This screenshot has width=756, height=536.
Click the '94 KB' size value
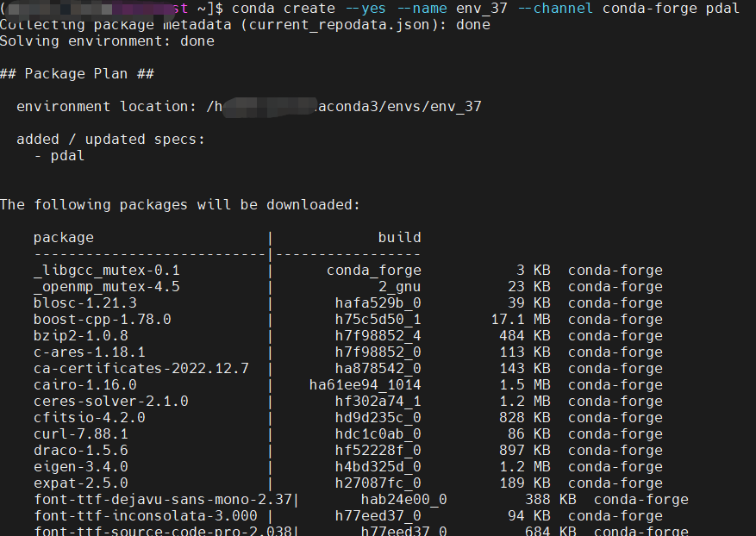coord(529,516)
